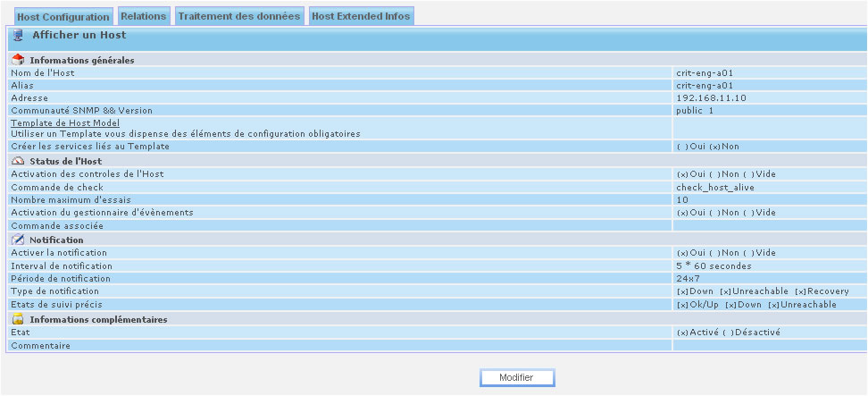
Task: Click the house icon for Informations générales
Action: pos(18,60)
